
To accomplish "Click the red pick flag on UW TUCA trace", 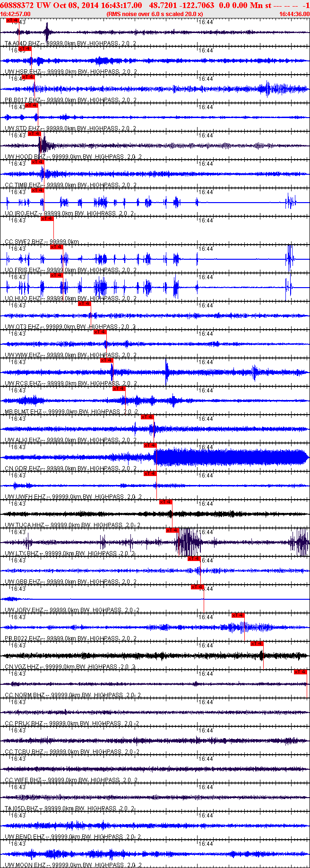I will pyautogui.click(x=166, y=502).
